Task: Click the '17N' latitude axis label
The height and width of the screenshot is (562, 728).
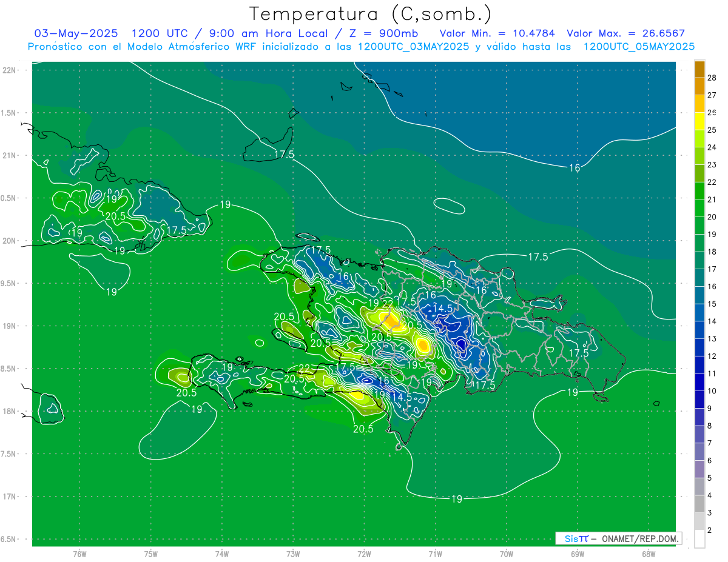Action: 9,497
